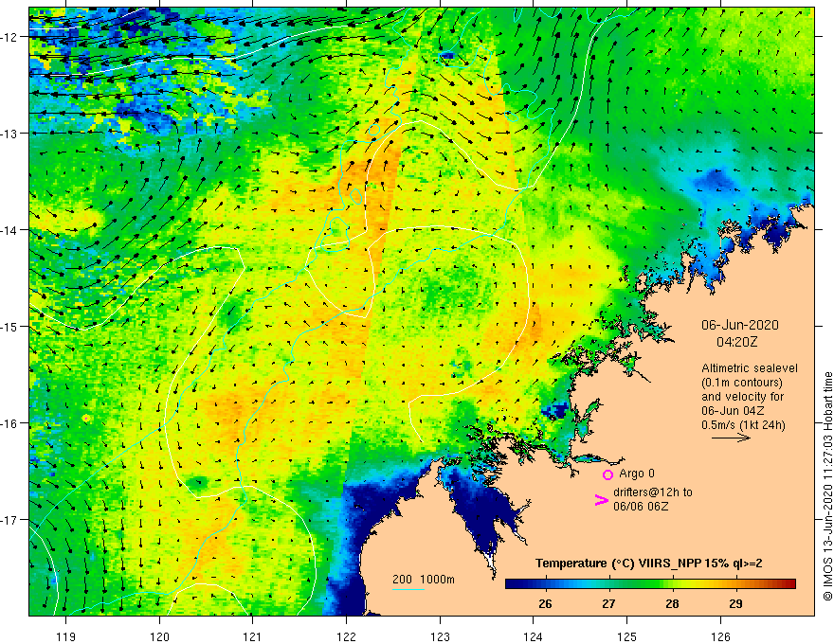Click the '04:20Z' time text

point(736,342)
